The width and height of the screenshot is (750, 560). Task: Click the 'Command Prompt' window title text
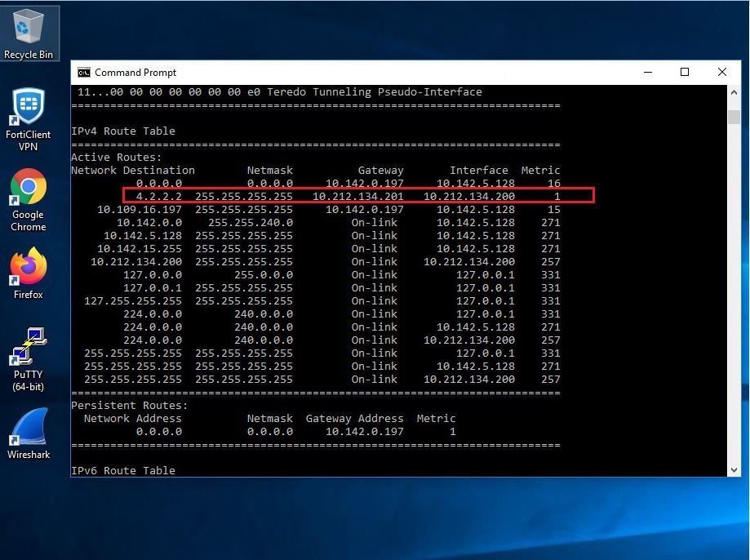[135, 73]
